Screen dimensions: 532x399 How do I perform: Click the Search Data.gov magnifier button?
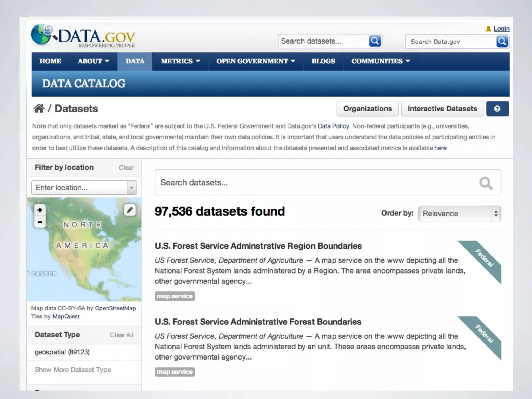502,42
